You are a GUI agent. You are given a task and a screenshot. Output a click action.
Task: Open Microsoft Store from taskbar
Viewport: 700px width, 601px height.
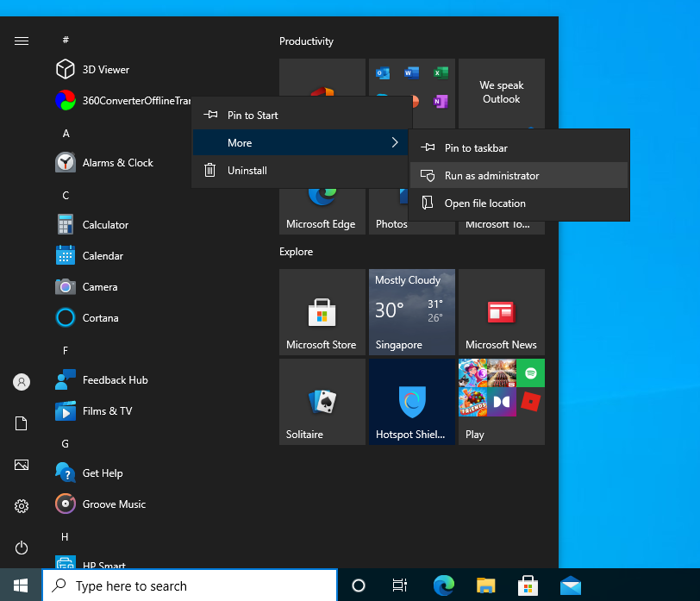[528, 585]
